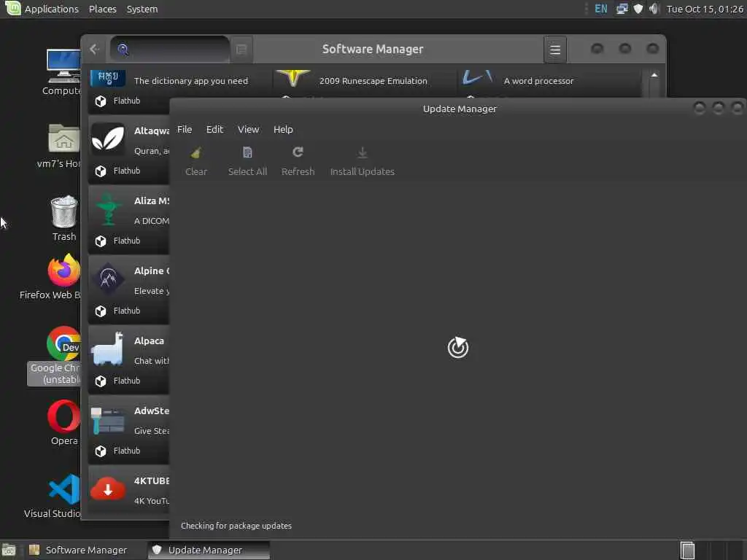The width and height of the screenshot is (747, 560).
Task: Click the Flathub icon under Alpine
Action: (x=101, y=311)
